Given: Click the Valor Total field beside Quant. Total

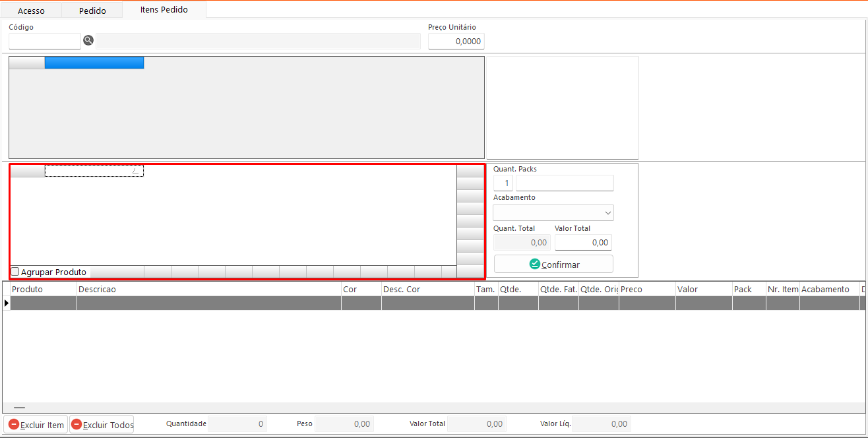Looking at the screenshot, I should [583, 242].
